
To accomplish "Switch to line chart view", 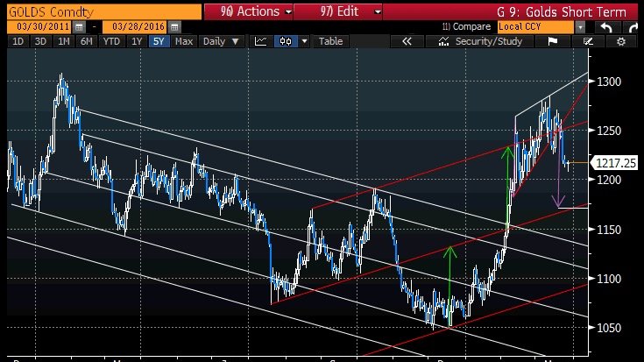I will 261,41.
